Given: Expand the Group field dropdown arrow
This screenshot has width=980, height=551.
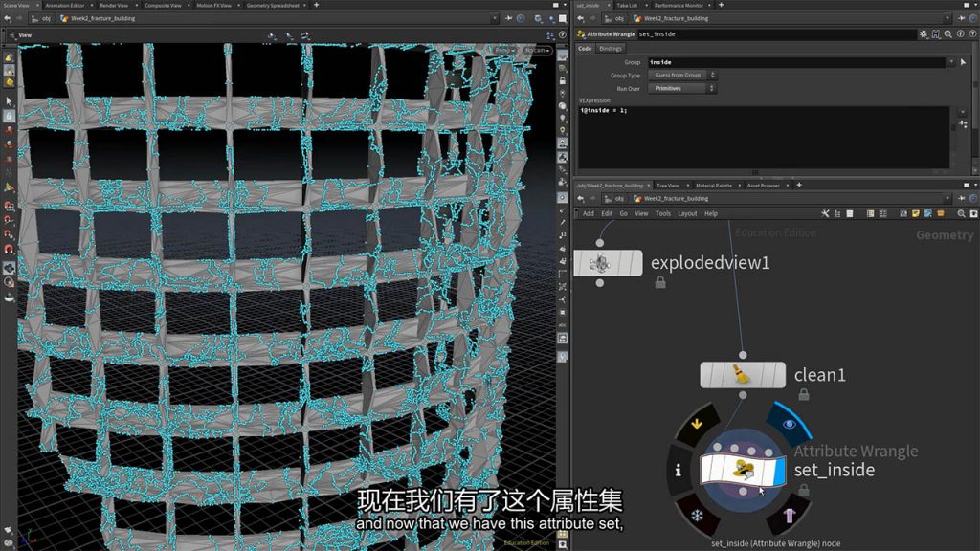Looking at the screenshot, I should (951, 62).
